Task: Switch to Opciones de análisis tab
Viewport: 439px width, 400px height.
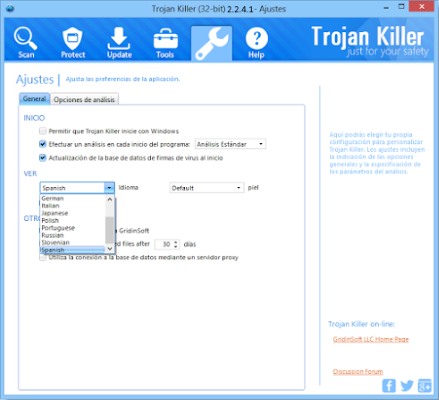Action: click(x=84, y=99)
